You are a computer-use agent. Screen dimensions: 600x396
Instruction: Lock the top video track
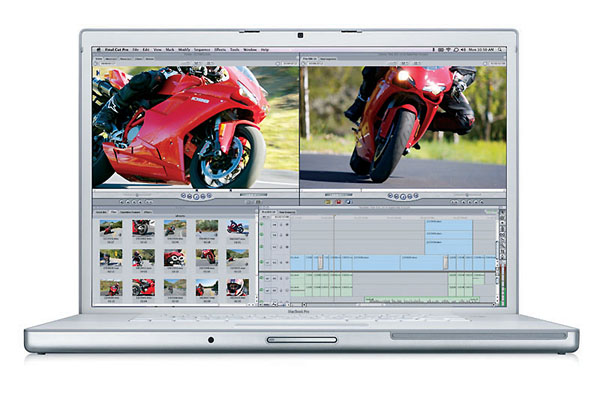(281, 225)
